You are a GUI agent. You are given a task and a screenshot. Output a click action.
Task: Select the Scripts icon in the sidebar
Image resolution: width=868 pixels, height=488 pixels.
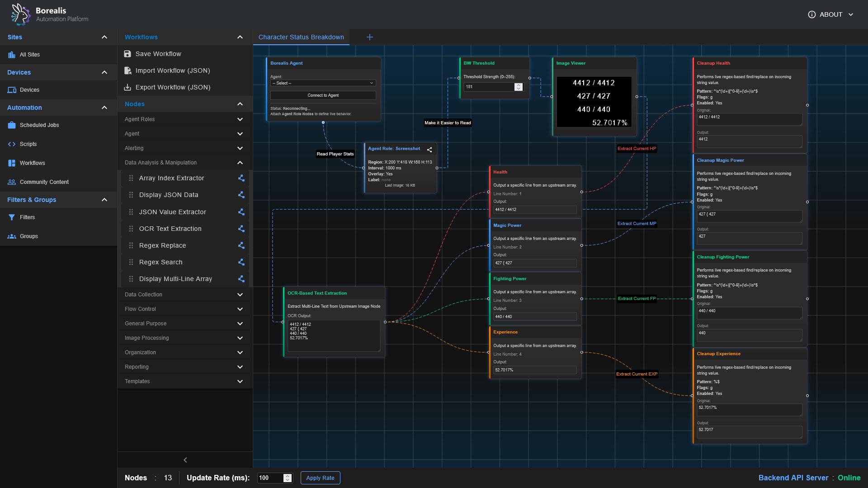coord(11,144)
